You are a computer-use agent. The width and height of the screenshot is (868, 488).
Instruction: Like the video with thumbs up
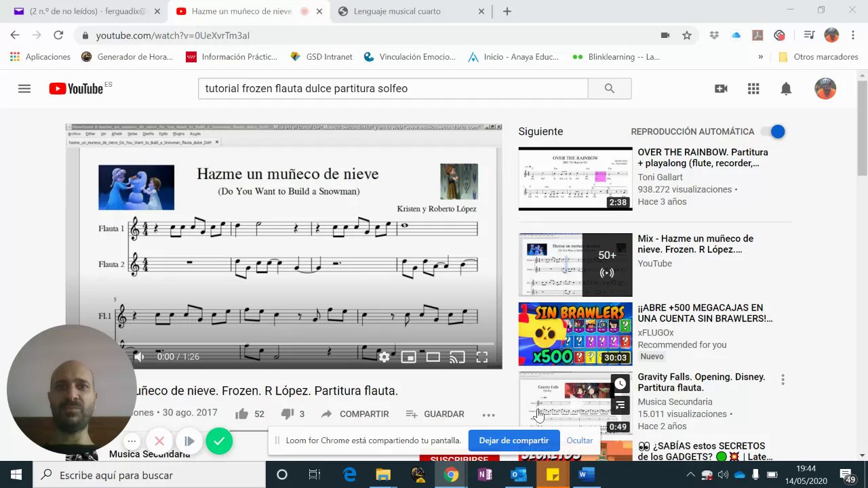pyautogui.click(x=241, y=413)
